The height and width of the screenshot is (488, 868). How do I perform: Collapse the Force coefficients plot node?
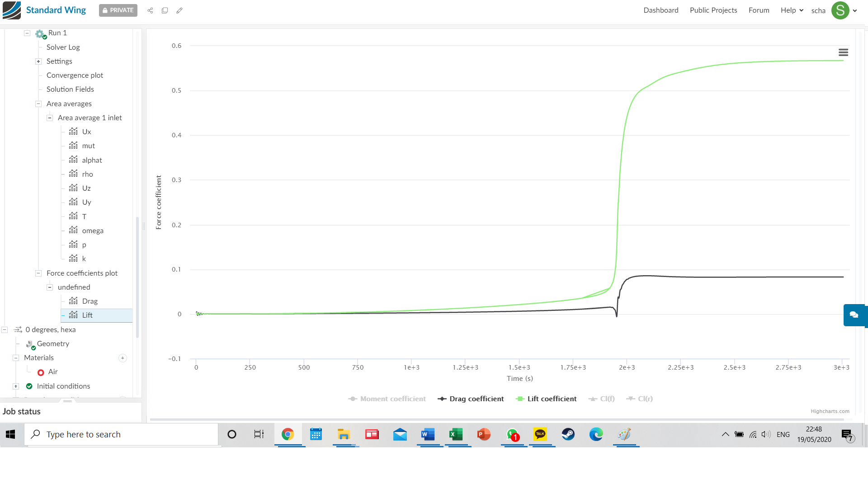pyautogui.click(x=38, y=273)
